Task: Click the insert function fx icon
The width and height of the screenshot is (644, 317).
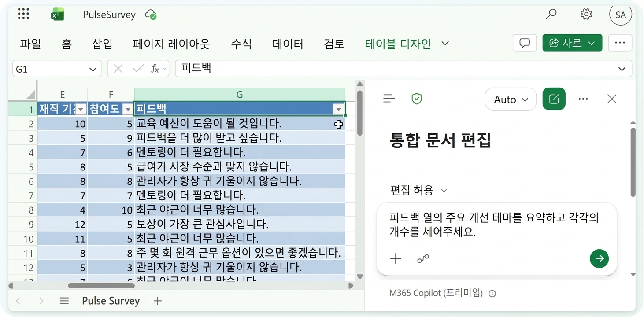Action: (x=155, y=69)
